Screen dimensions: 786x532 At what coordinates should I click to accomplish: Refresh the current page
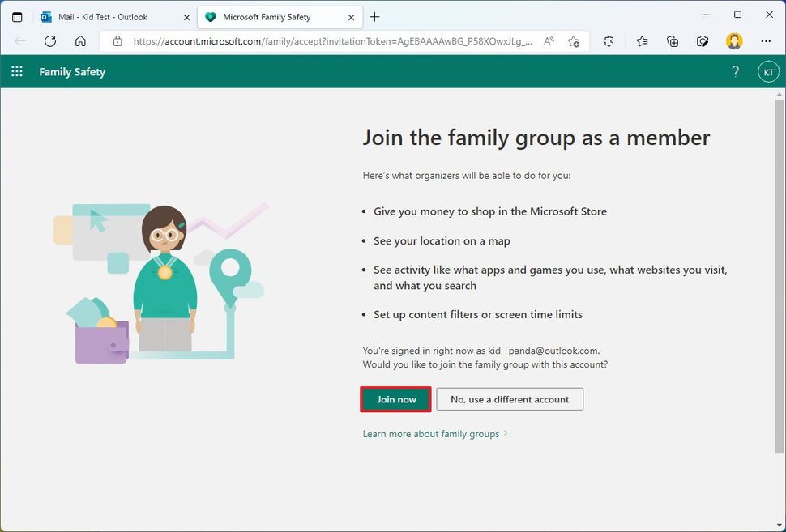coord(50,41)
